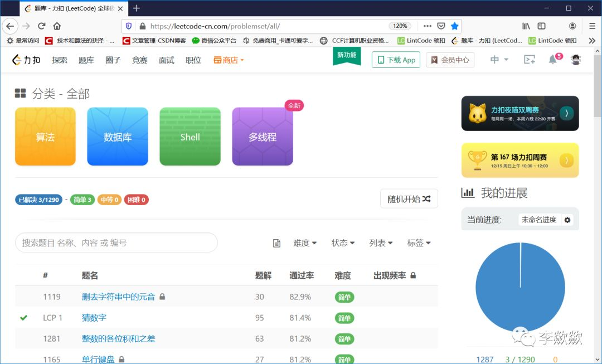Open problem 整数的各位积和之差
This screenshot has height=364, width=602.
click(x=118, y=339)
